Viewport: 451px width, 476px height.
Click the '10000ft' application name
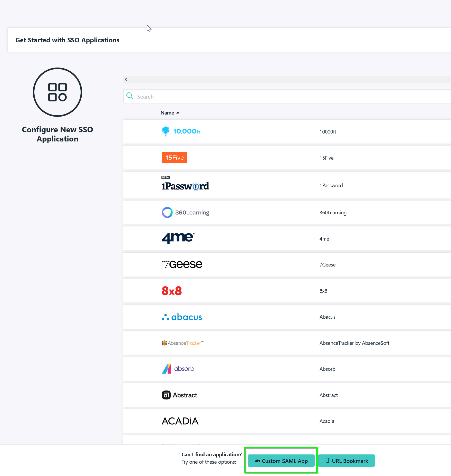click(x=328, y=132)
